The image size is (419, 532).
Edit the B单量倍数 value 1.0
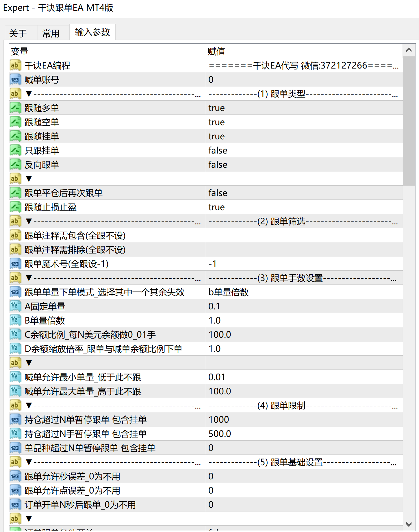[304, 320]
